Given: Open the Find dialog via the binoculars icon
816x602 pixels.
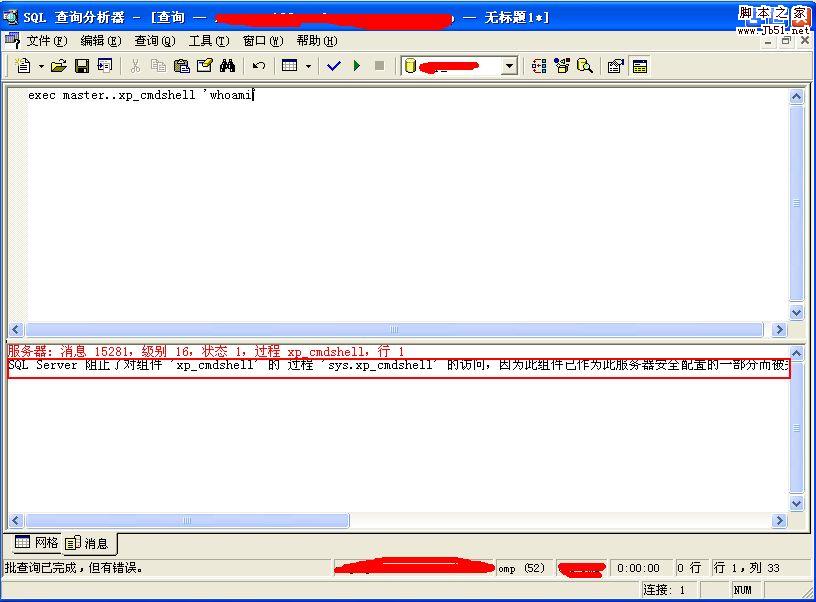Looking at the screenshot, I should coord(228,65).
